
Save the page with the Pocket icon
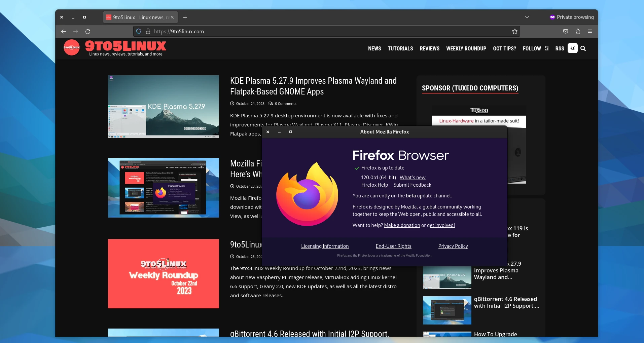click(566, 31)
